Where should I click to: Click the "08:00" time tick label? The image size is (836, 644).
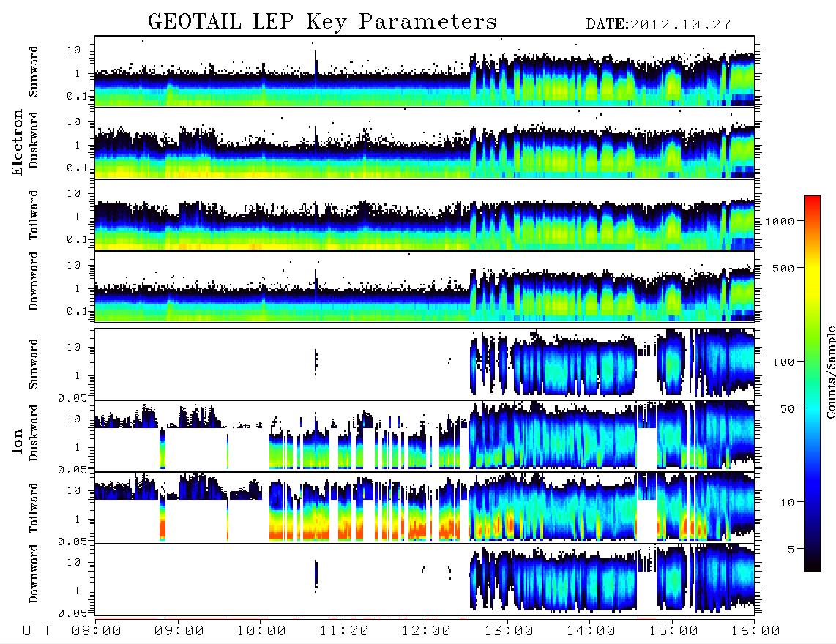point(97,632)
